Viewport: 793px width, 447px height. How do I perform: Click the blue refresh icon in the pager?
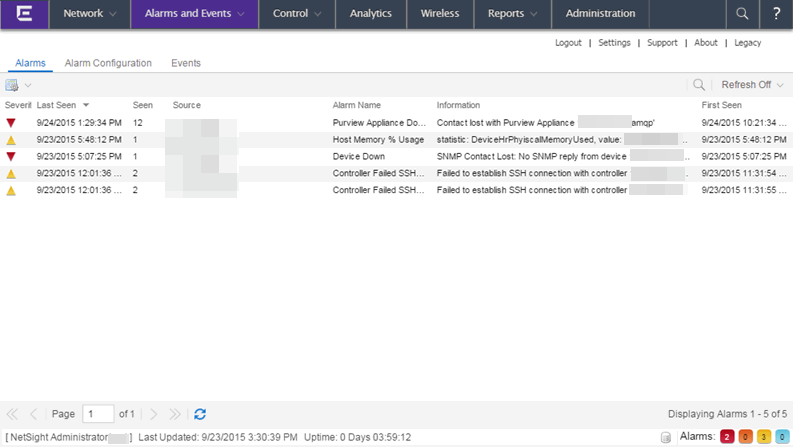pyautogui.click(x=200, y=414)
